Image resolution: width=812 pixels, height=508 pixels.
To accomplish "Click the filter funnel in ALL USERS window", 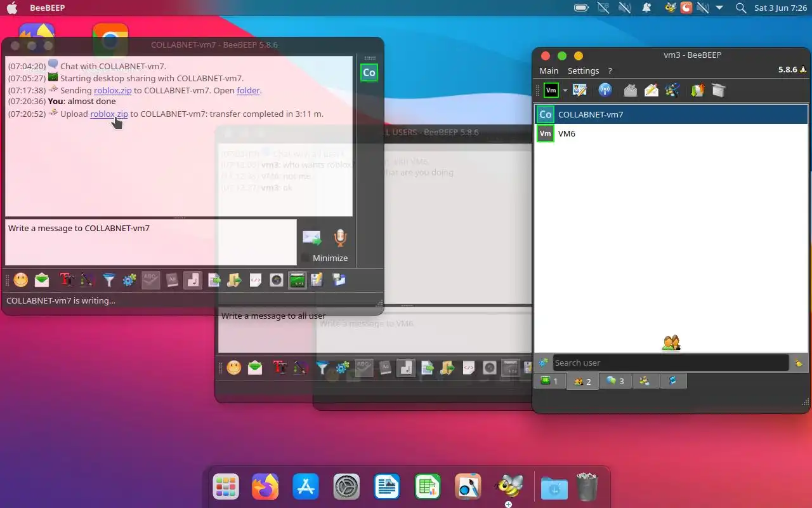I will click(x=322, y=367).
